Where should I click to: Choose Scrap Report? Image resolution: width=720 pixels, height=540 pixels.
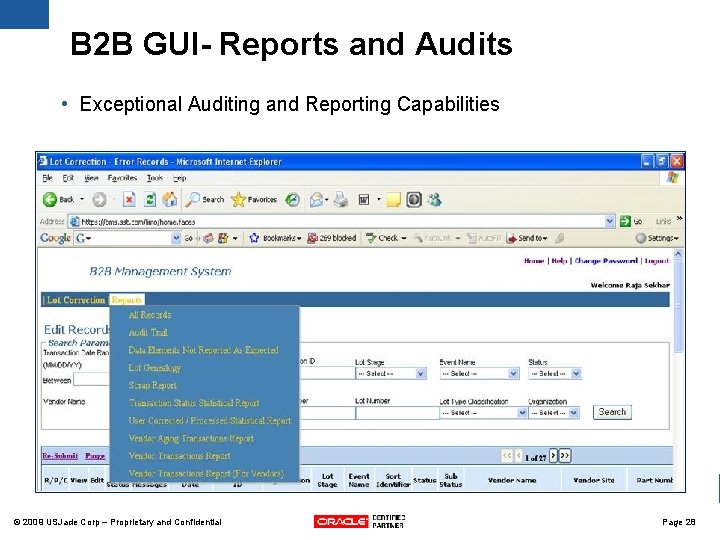(x=152, y=385)
